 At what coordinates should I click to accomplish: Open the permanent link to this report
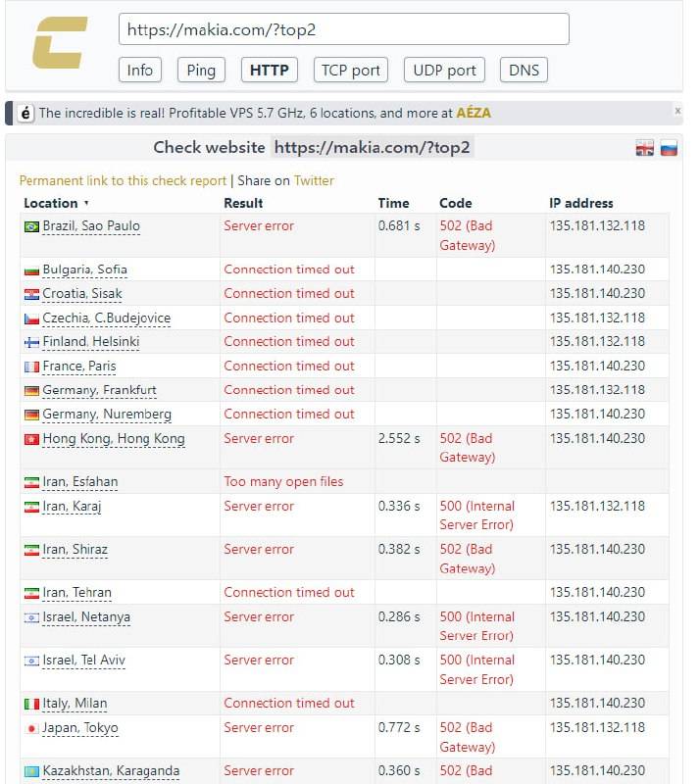123,180
